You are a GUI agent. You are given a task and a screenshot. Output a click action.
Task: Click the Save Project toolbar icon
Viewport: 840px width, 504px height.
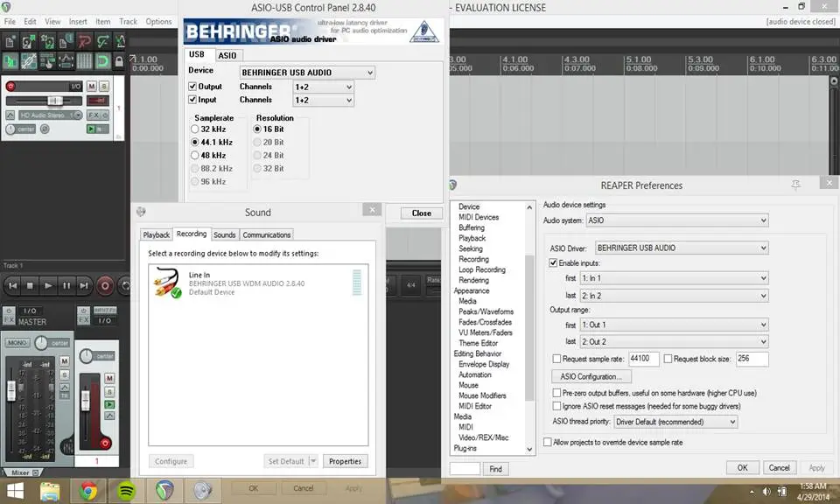click(x=47, y=41)
